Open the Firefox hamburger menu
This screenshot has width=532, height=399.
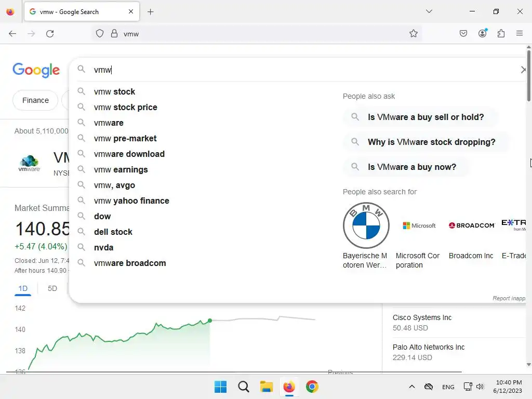point(520,34)
